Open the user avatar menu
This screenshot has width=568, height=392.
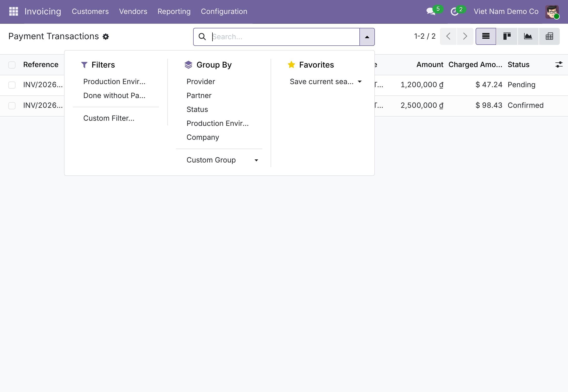point(552,12)
